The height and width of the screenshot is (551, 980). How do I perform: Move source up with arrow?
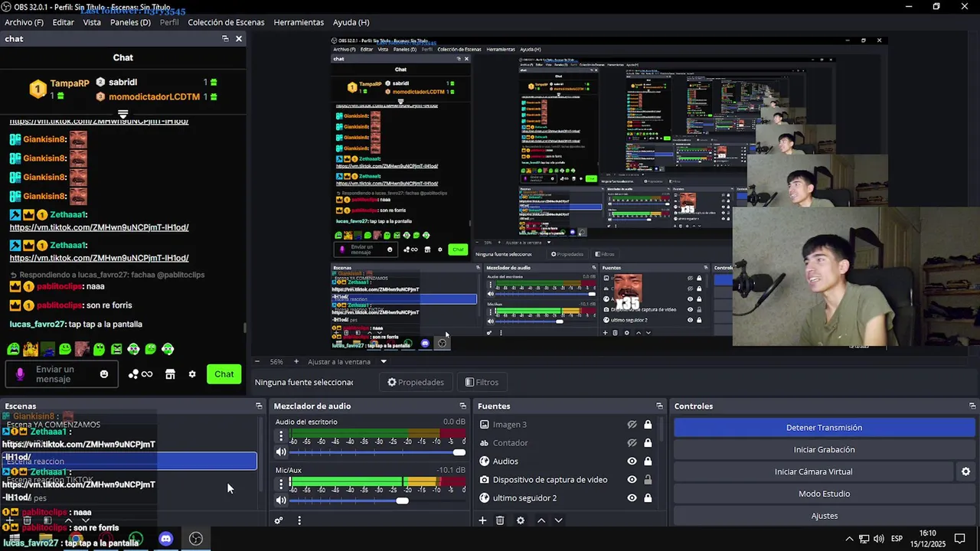(541, 520)
